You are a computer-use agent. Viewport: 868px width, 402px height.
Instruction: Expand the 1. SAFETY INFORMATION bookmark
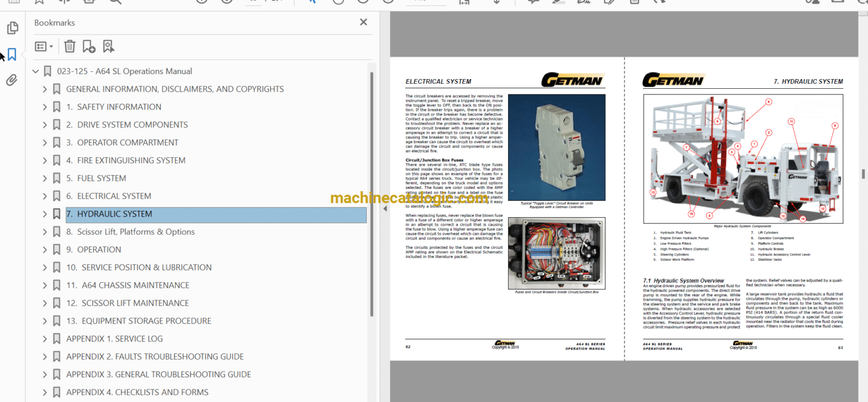tap(45, 107)
